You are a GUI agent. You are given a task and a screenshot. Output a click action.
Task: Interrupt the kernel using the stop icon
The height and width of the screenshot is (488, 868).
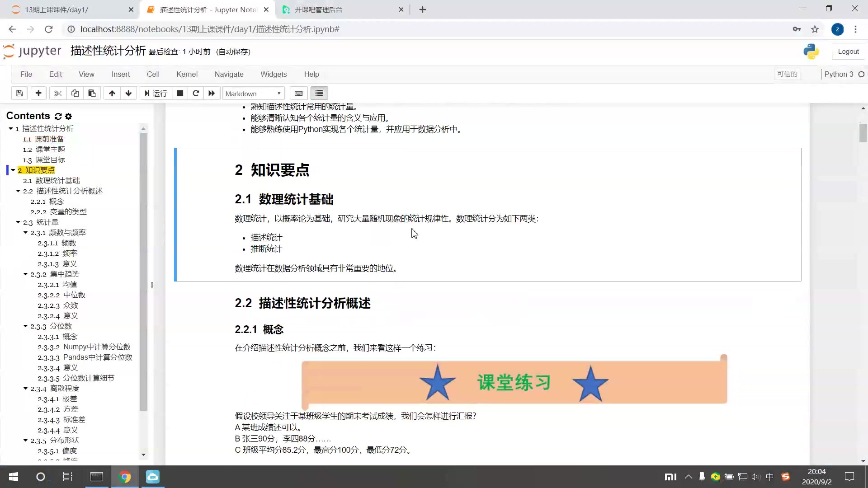pos(179,93)
